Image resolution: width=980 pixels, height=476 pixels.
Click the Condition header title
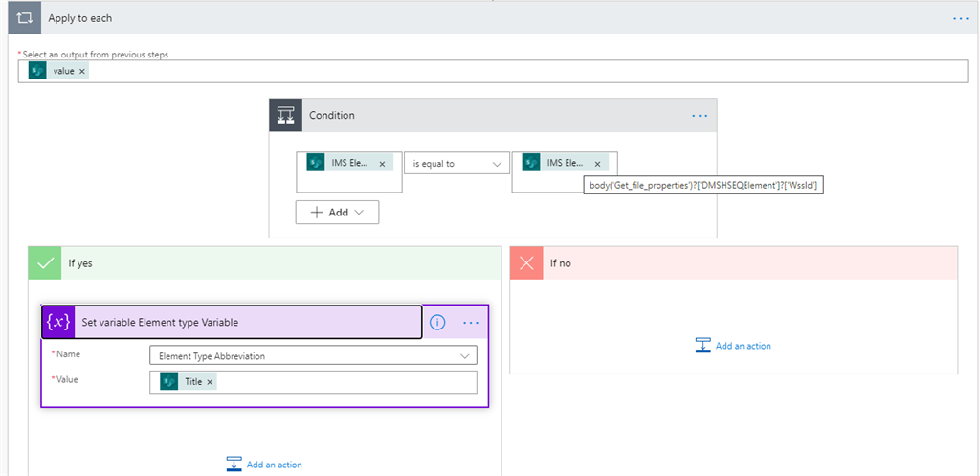coord(332,116)
